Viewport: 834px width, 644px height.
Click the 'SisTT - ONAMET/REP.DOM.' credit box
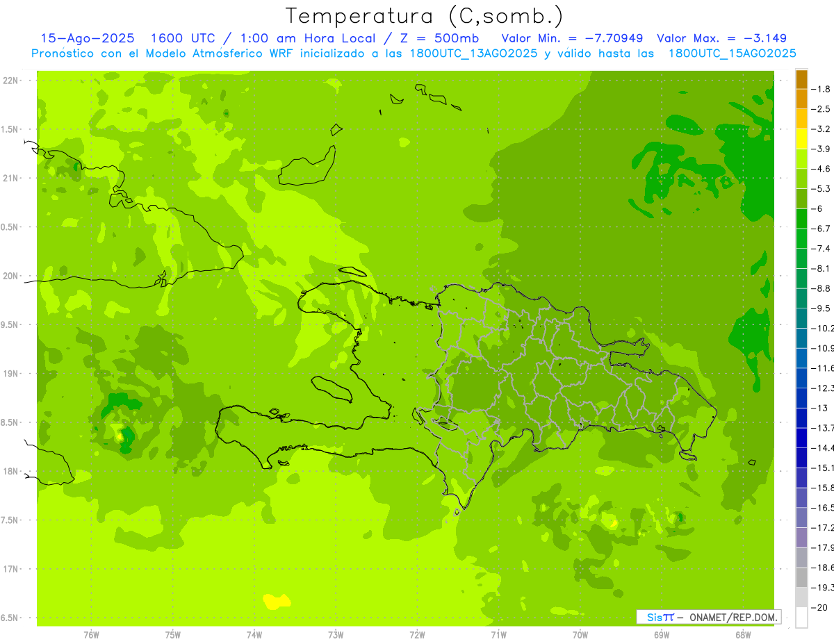point(709,617)
